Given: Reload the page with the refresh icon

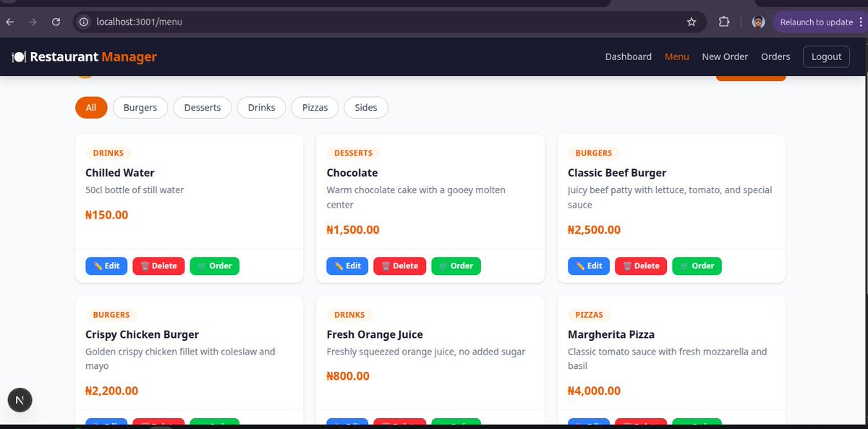Looking at the screenshot, I should point(56,22).
